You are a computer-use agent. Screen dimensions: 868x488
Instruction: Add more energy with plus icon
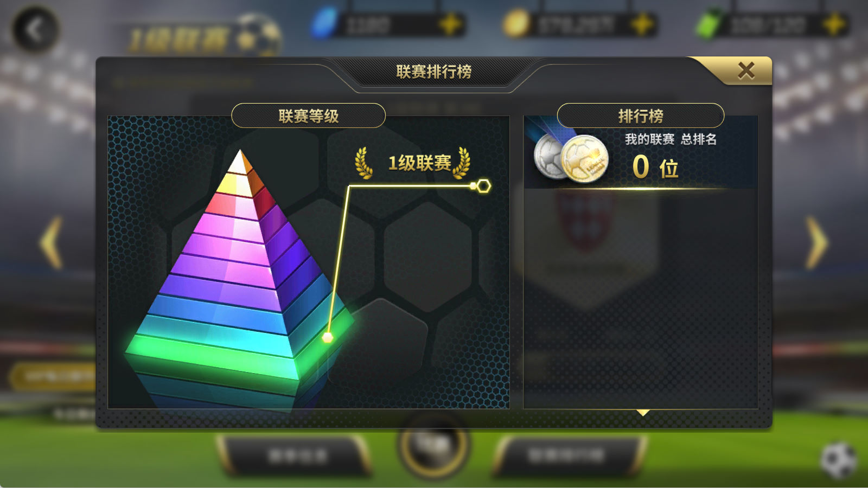point(834,24)
